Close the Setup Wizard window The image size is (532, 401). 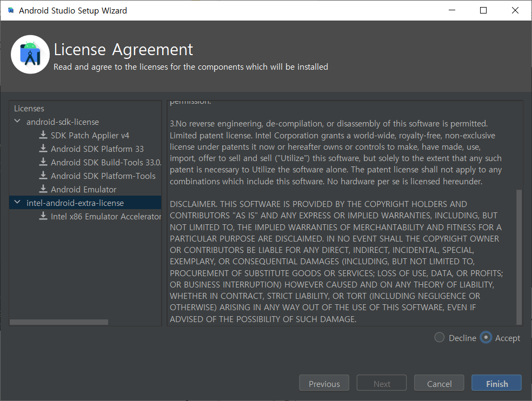[x=515, y=10]
